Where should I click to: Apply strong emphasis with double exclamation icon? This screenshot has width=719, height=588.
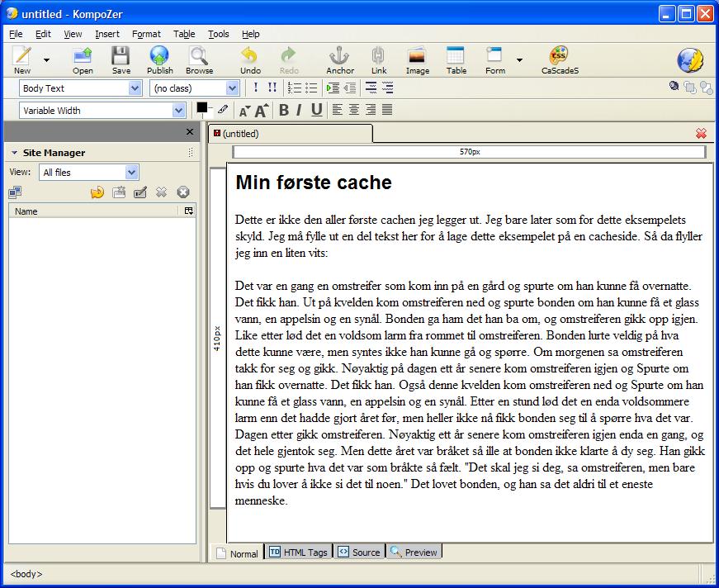tap(272, 88)
